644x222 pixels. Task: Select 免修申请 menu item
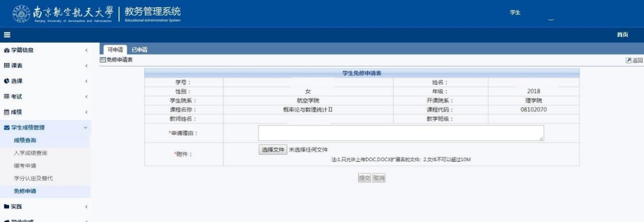click(x=25, y=191)
